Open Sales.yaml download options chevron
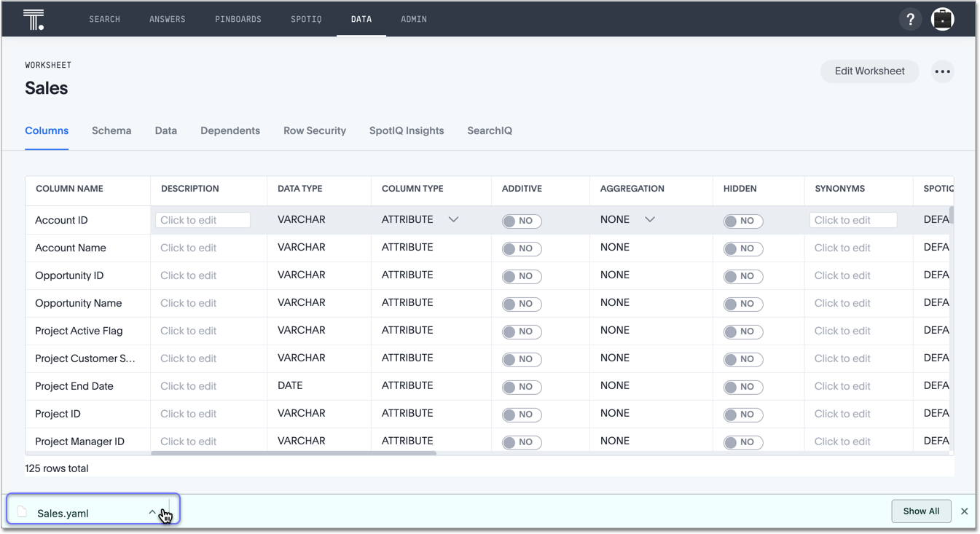The width and height of the screenshot is (980, 534). tap(152, 512)
